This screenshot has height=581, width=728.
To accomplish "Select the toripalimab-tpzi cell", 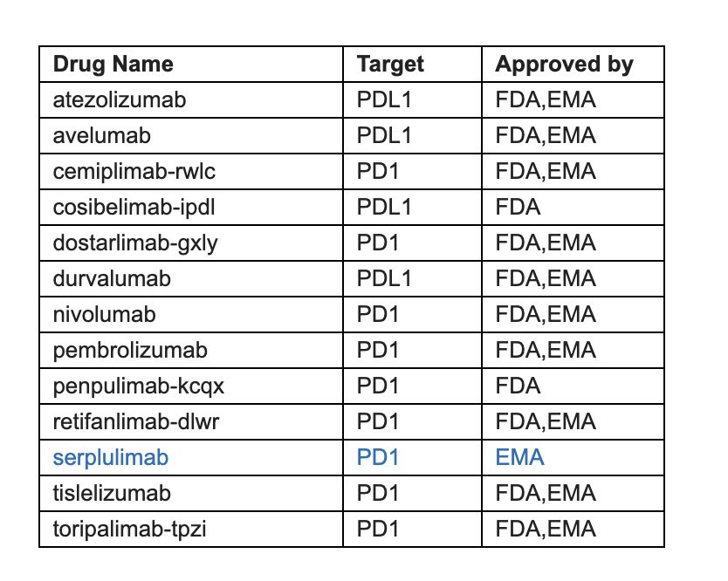I will [x=129, y=529].
